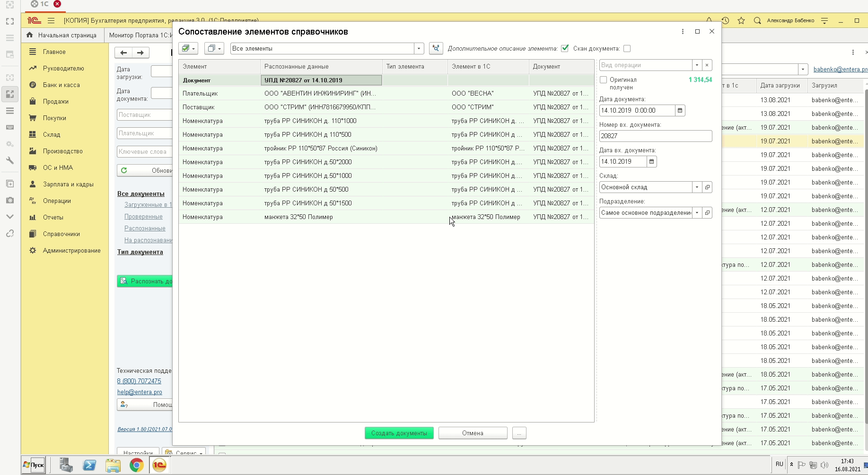Viewport: 868px width, 475px height.
Task: Launch Chrome from the taskbar
Action: tap(136, 465)
